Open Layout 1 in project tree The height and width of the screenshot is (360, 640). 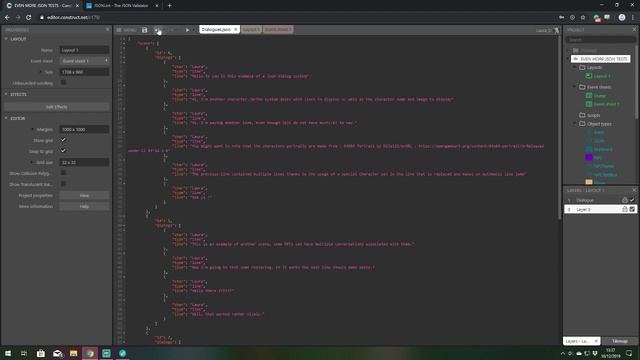point(602,76)
